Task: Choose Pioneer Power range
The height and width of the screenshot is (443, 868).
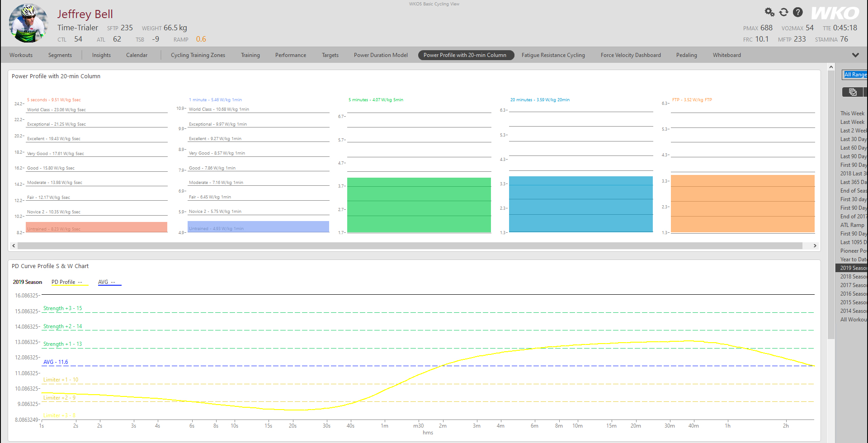Action: coord(854,251)
